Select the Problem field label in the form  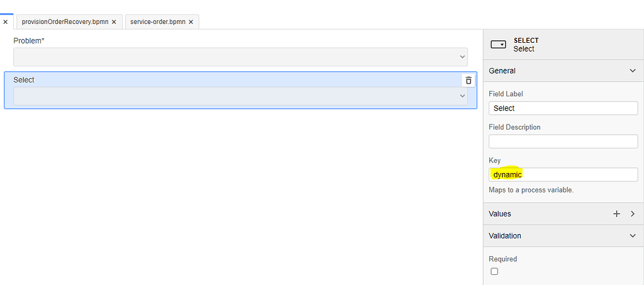tap(29, 41)
